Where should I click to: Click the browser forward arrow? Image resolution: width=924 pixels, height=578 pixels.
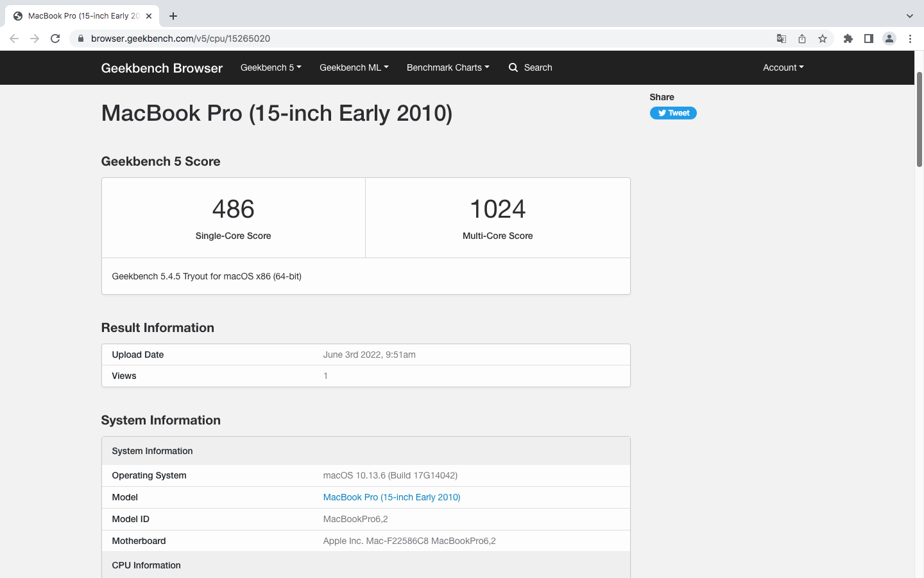coord(35,39)
